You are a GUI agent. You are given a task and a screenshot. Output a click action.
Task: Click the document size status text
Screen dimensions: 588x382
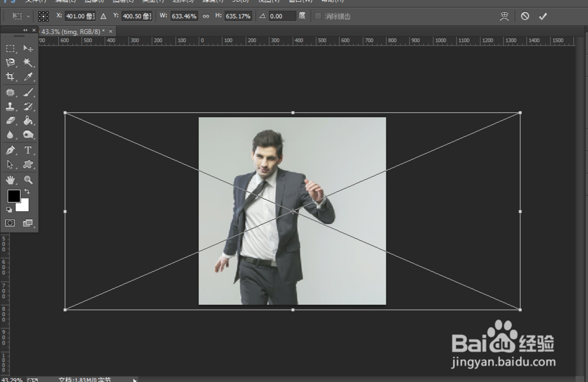click(85, 380)
